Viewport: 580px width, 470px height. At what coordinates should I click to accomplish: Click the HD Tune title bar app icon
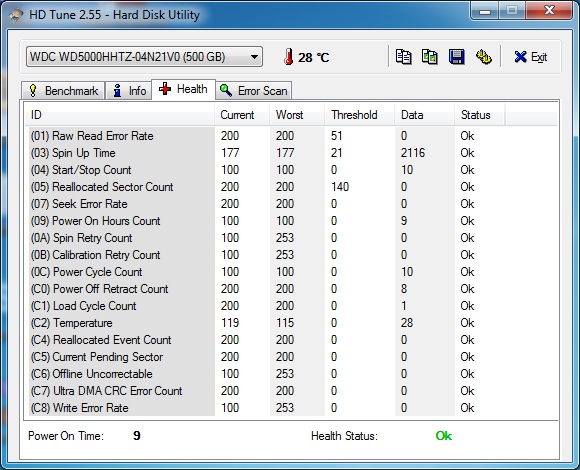pos(16,15)
